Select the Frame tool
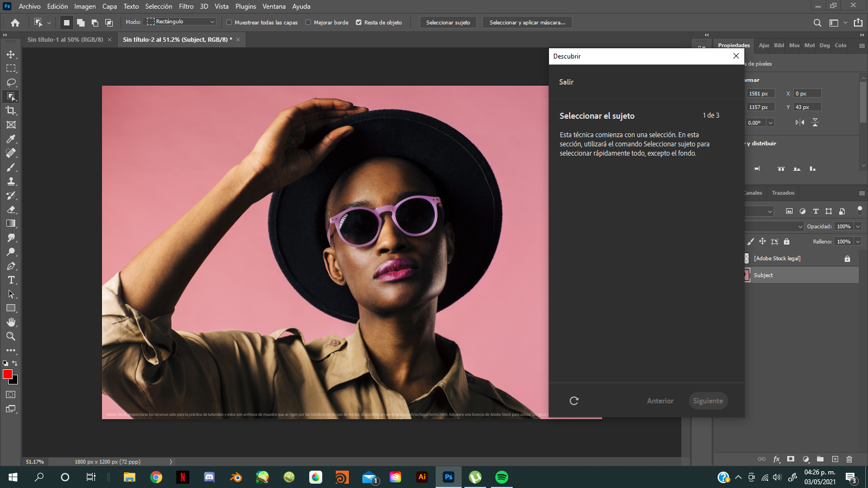This screenshot has width=868, height=488. point(11,125)
